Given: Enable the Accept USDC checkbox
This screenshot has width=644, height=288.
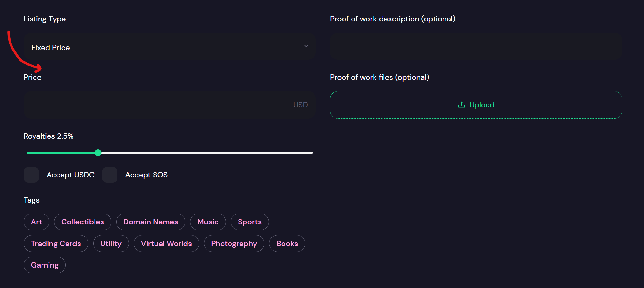Looking at the screenshot, I should [x=31, y=175].
